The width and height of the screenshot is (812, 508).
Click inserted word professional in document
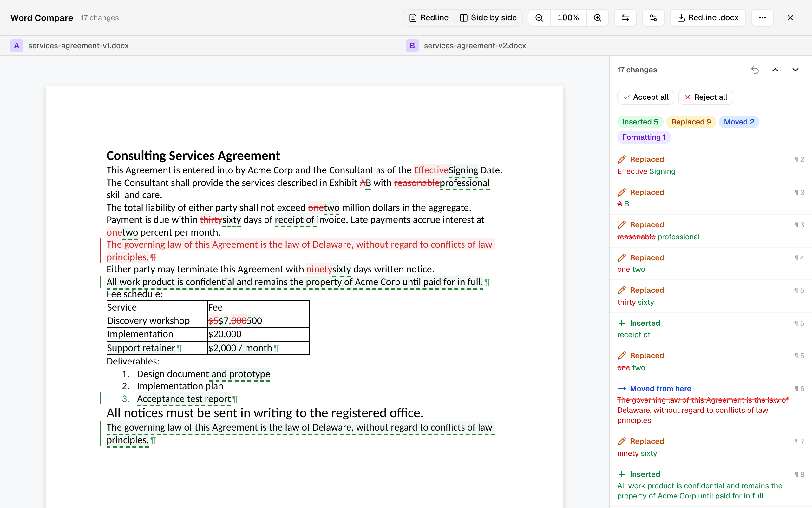[464, 183]
